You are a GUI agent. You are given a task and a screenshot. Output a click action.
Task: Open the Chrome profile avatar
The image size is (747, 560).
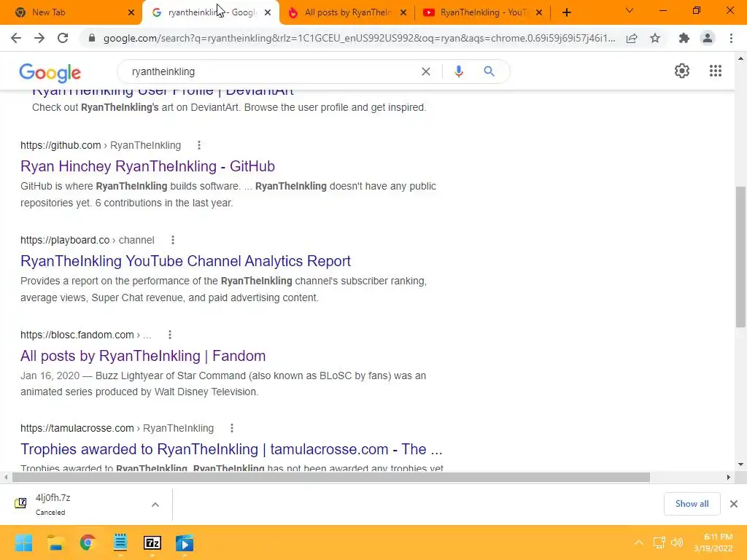(x=708, y=38)
